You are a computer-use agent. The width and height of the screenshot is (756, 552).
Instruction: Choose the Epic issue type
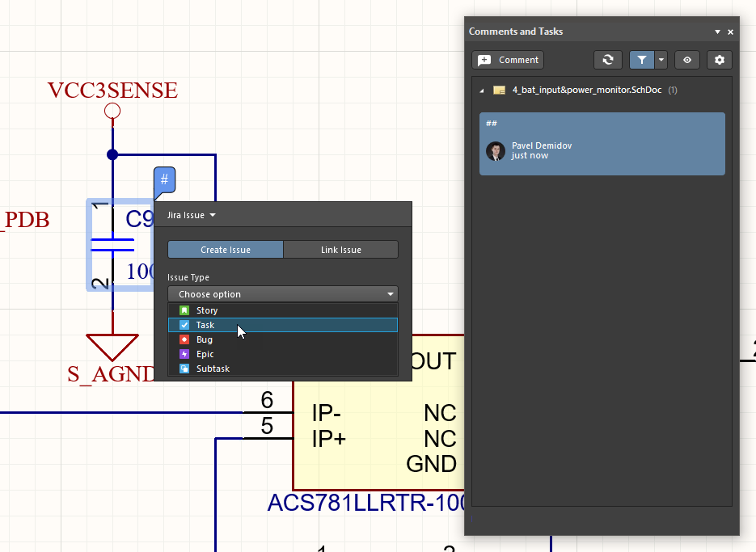click(x=282, y=354)
